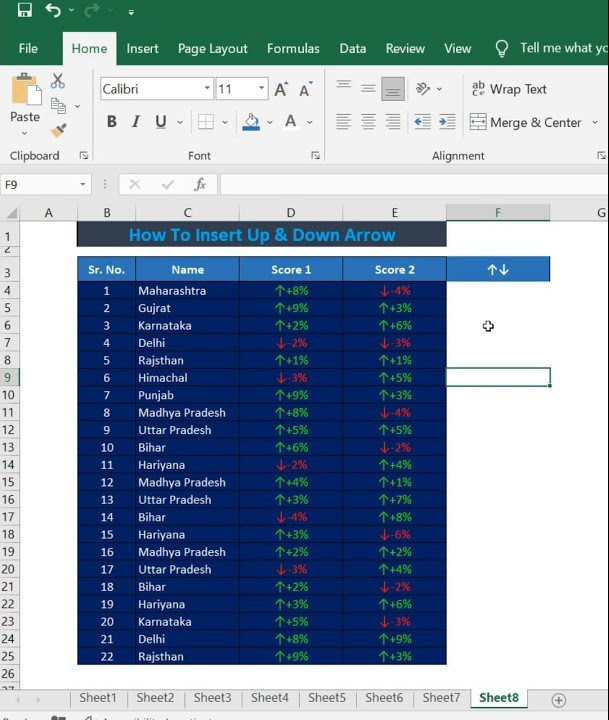
Task: Click Decrease Font Size icon
Action: click(x=305, y=89)
